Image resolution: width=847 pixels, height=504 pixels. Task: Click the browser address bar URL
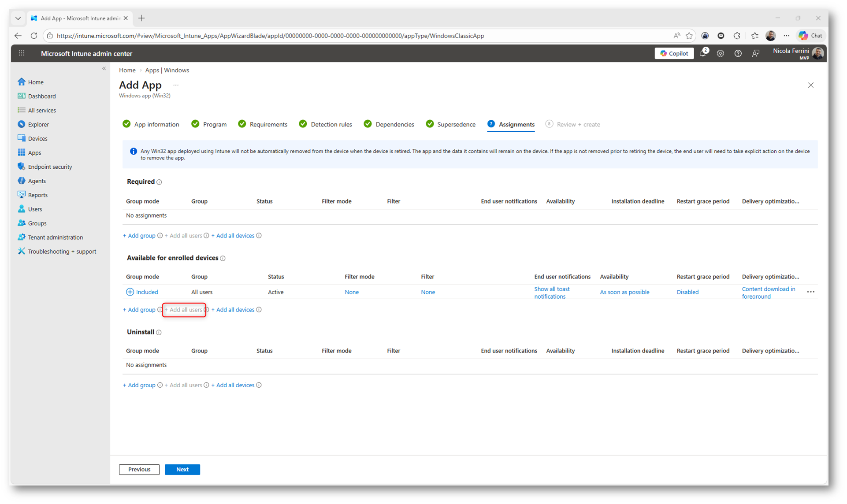(270, 36)
